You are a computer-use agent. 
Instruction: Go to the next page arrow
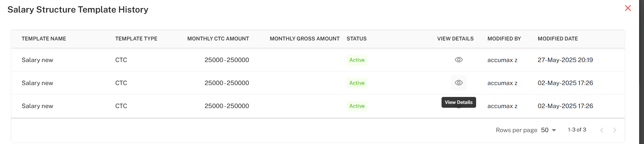click(x=615, y=130)
